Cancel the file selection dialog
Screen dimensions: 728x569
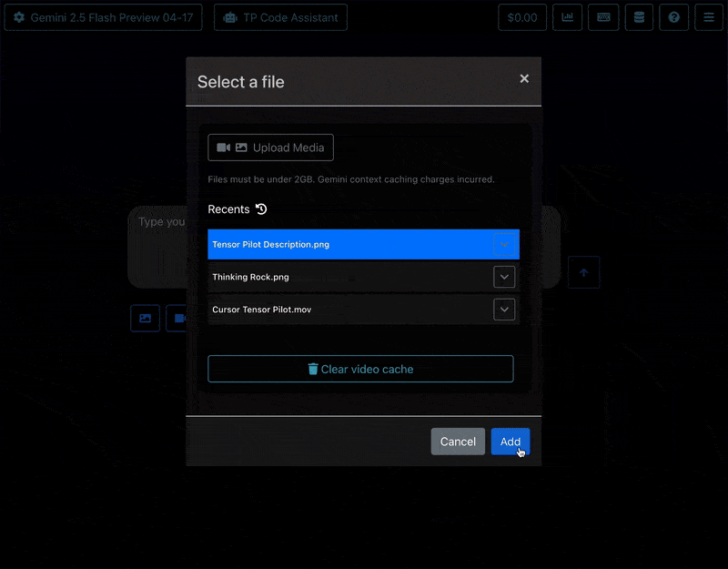pyautogui.click(x=458, y=442)
